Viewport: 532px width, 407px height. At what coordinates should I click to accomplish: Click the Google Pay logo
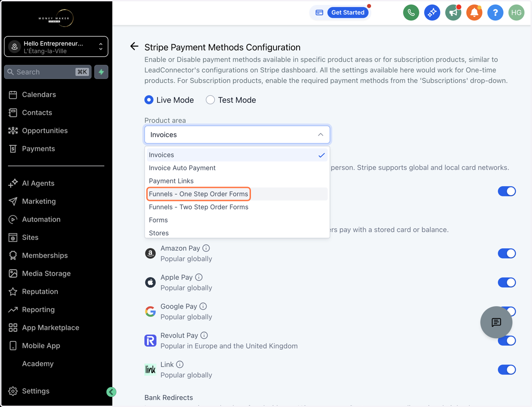click(x=150, y=311)
